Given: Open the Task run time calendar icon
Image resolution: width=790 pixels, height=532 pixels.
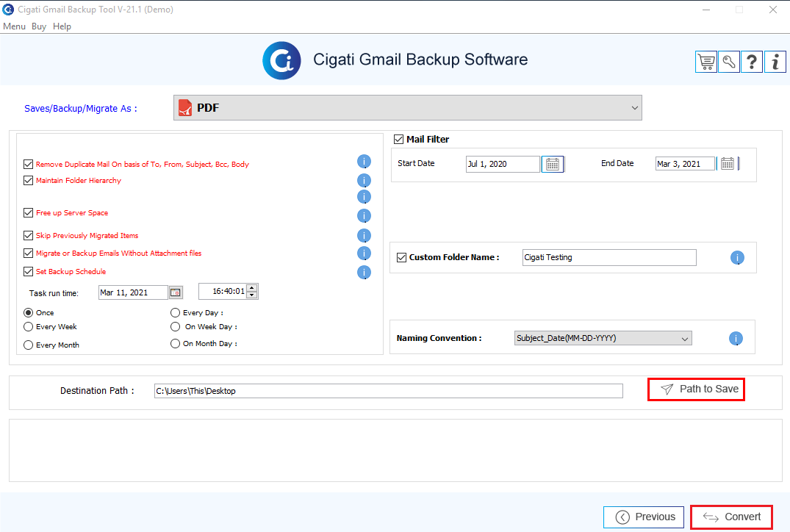Looking at the screenshot, I should tap(176, 292).
